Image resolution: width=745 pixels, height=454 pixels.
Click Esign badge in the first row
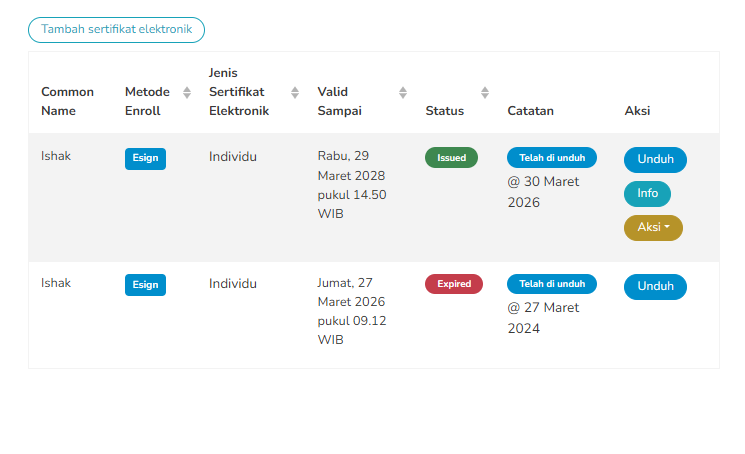(x=145, y=159)
